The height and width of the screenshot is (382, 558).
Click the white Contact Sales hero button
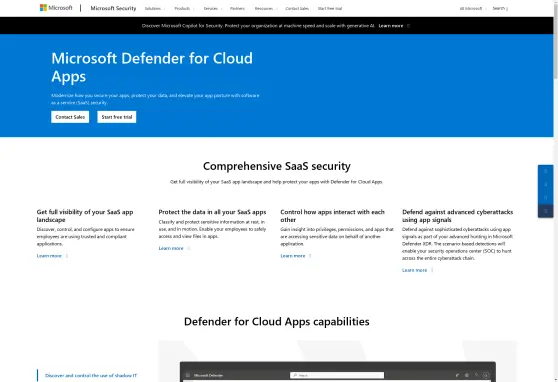[x=70, y=117]
